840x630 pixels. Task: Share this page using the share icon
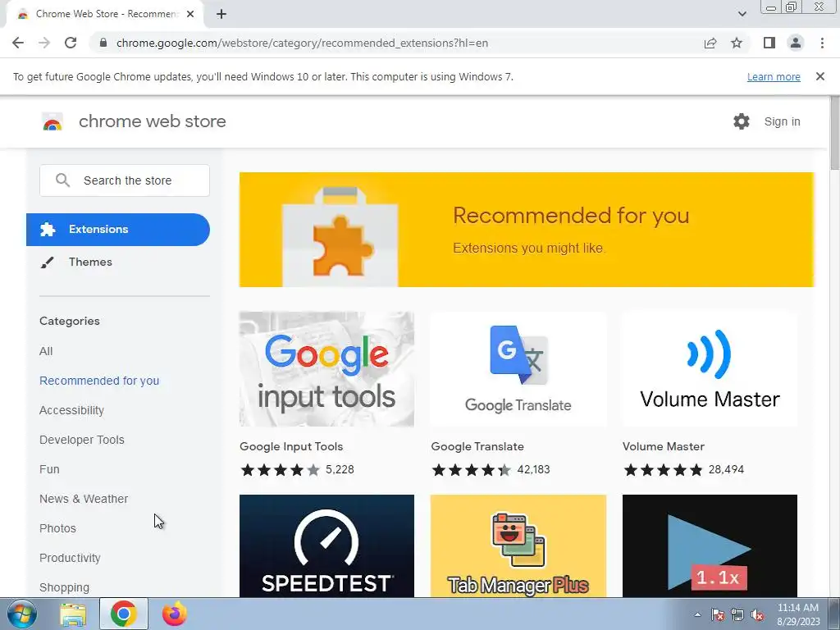coord(710,43)
